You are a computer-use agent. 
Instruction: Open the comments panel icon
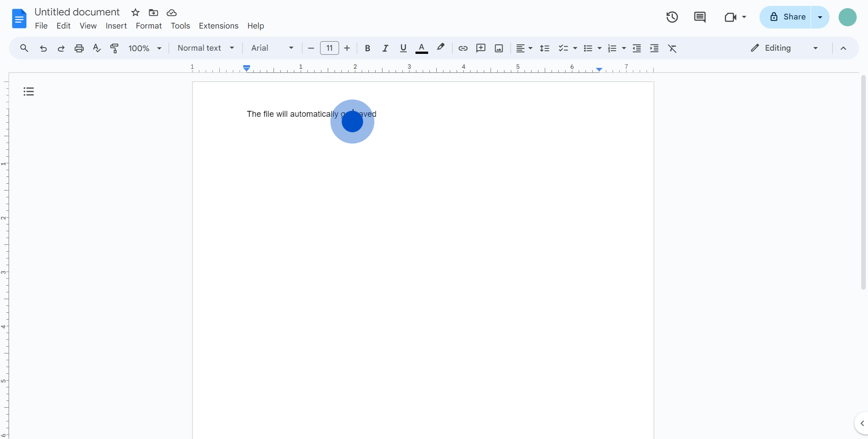pos(699,17)
